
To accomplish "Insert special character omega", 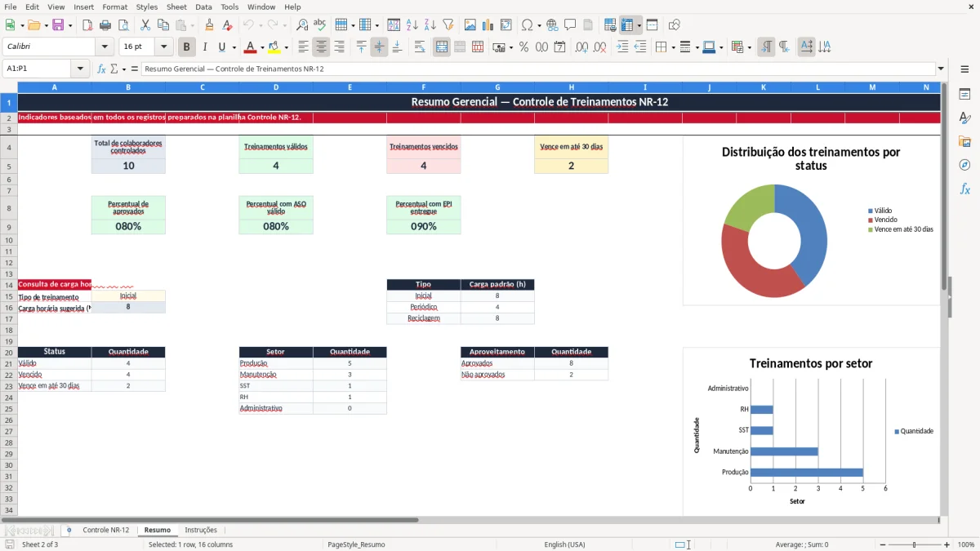I will coord(528,25).
